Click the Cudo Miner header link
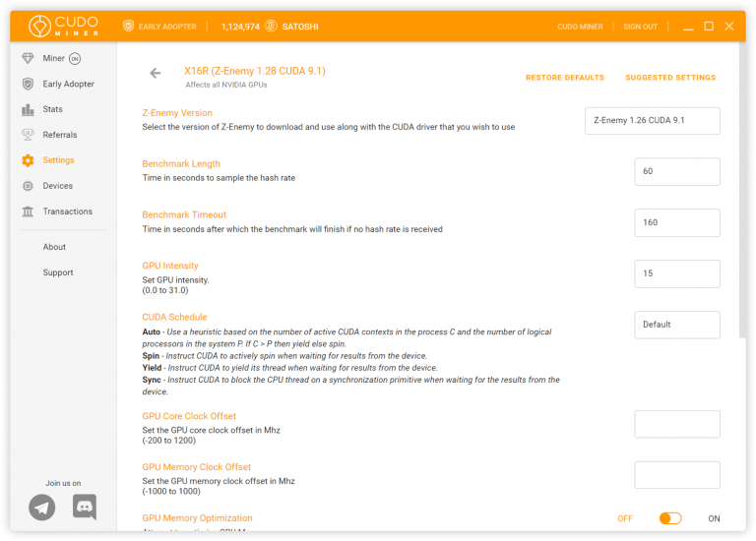756x541 pixels. click(x=580, y=27)
